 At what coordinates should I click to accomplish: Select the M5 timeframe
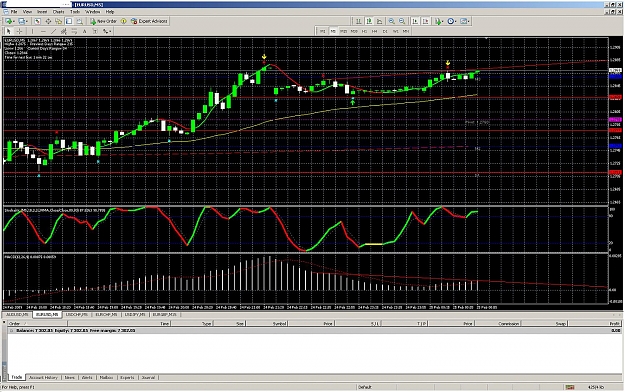pos(333,31)
